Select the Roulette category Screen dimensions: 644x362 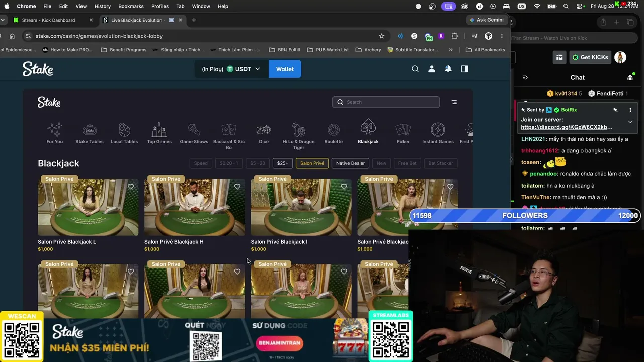[334, 133]
